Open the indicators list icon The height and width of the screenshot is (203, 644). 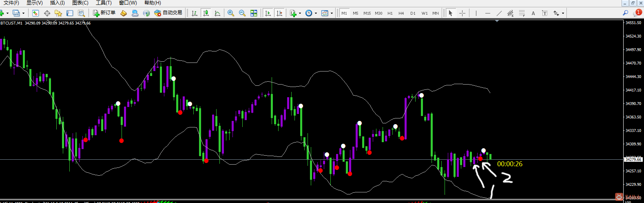click(x=293, y=13)
